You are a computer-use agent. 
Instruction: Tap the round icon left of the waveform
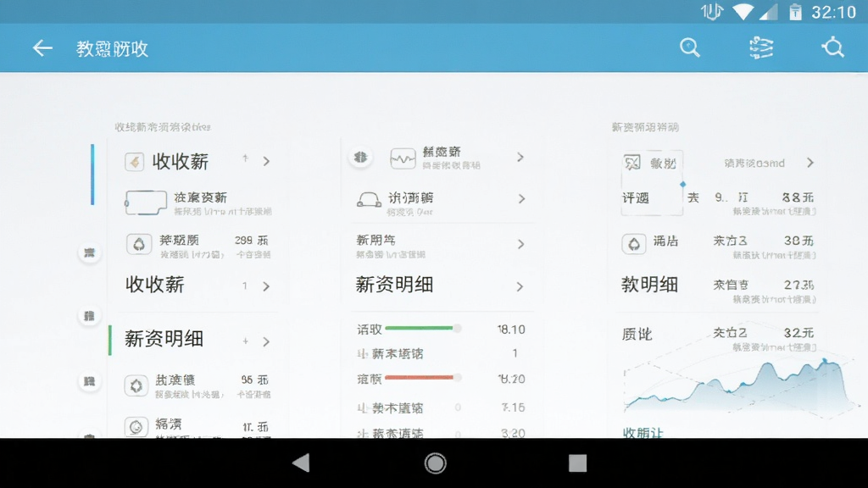click(x=360, y=158)
